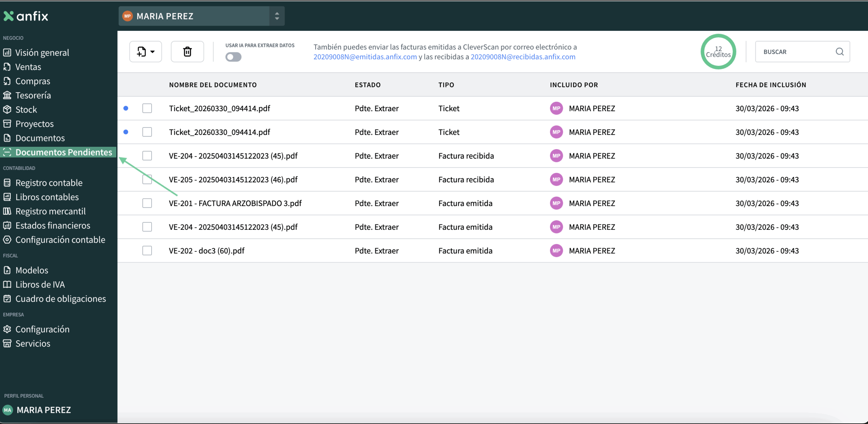Click the Stock box icon

coord(7,109)
